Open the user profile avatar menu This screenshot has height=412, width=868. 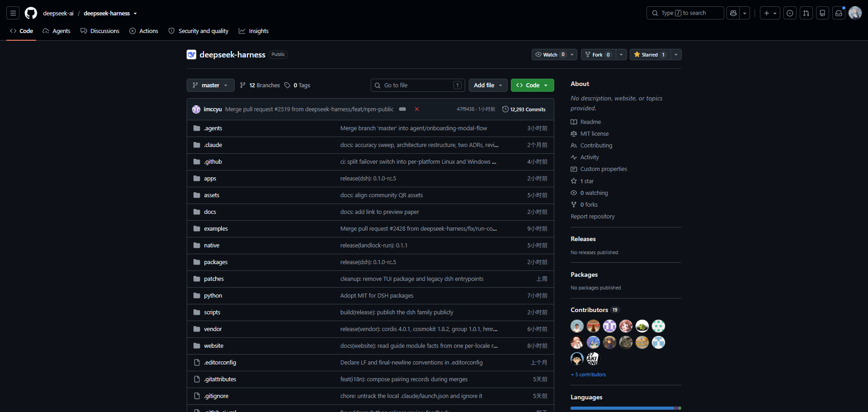(855, 13)
